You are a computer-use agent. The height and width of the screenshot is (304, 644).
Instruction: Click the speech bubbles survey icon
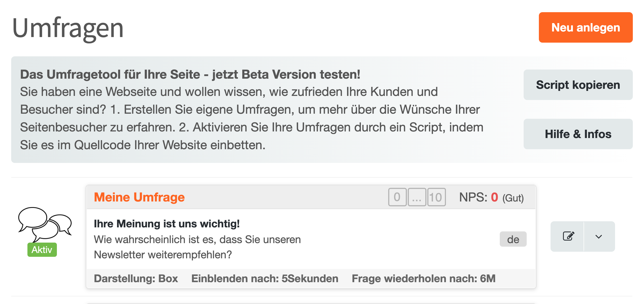(x=45, y=224)
